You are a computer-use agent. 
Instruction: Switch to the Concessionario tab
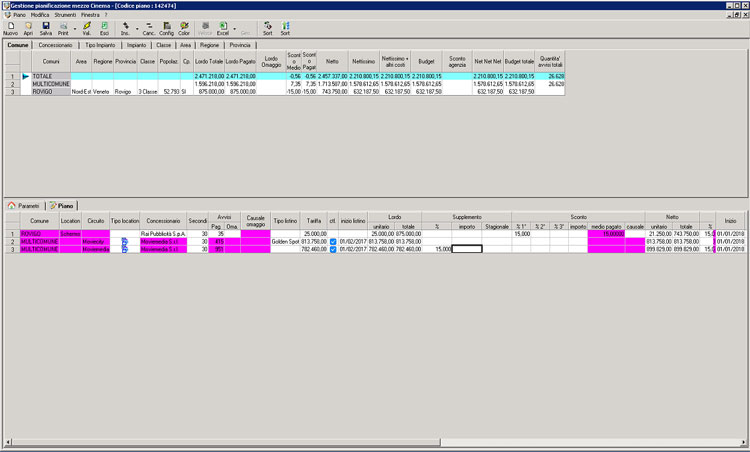coord(56,45)
